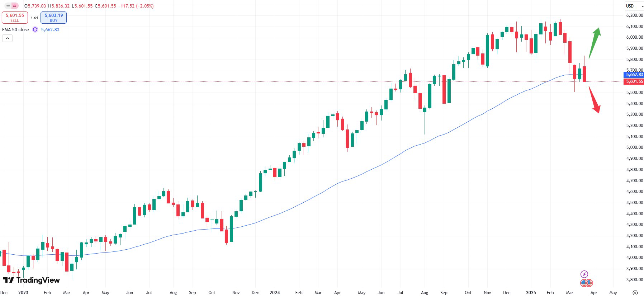Screen dimensions: 644x297
Task: Click the gray market status indicator pill
Action: (8, 6)
